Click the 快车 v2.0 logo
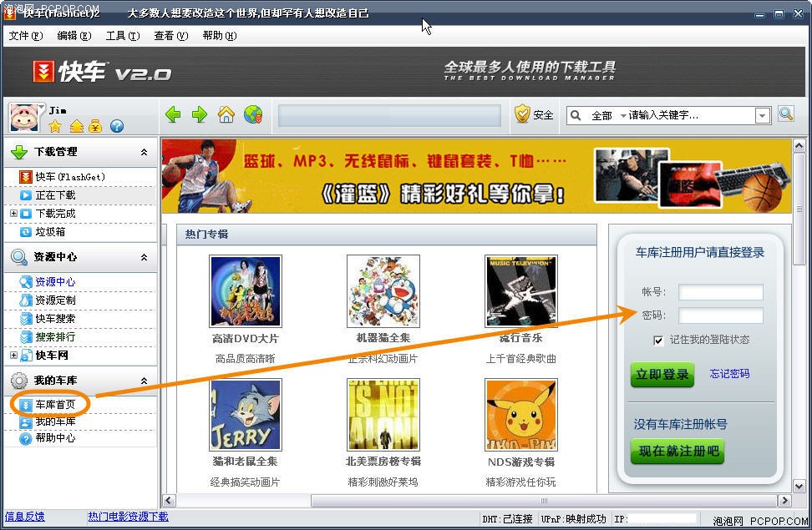This screenshot has height=530, width=812. (102, 72)
